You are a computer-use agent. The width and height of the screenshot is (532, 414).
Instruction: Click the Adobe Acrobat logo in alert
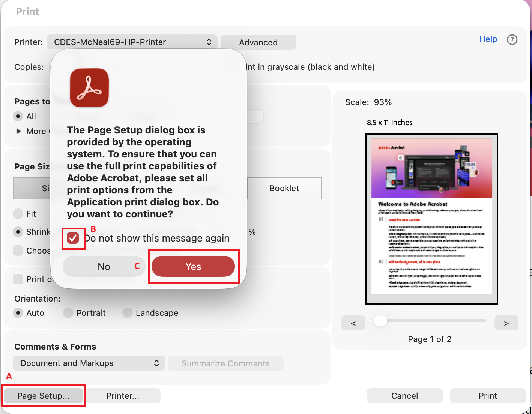click(x=89, y=88)
